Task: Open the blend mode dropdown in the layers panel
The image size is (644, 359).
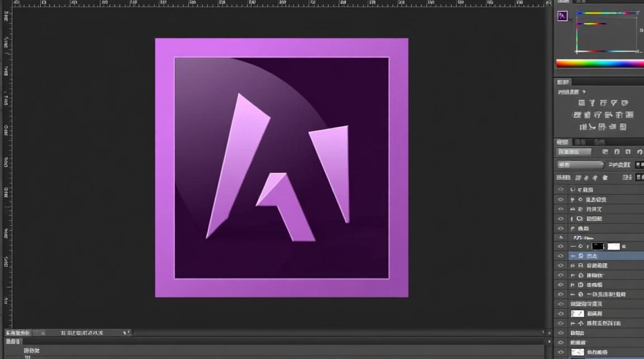Action: tap(580, 165)
